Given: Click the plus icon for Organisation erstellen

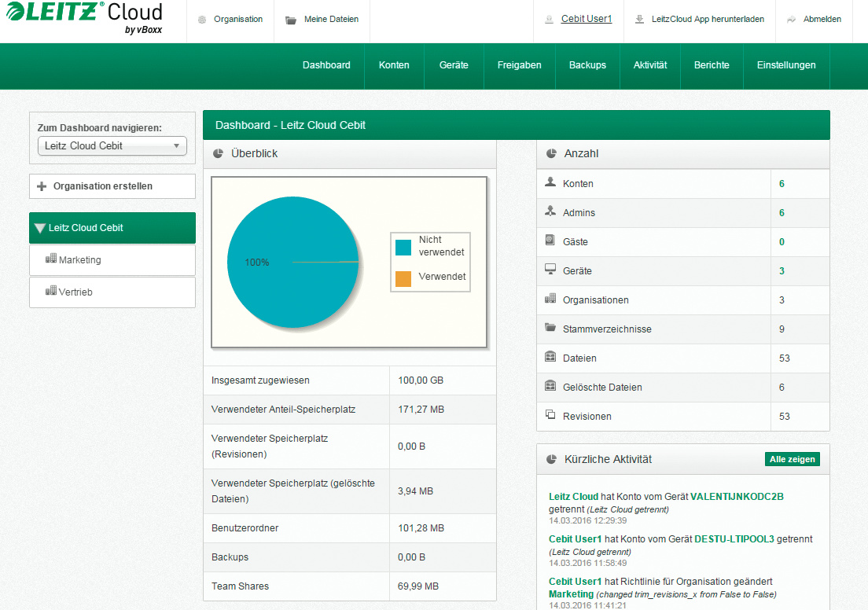Looking at the screenshot, I should [42, 186].
